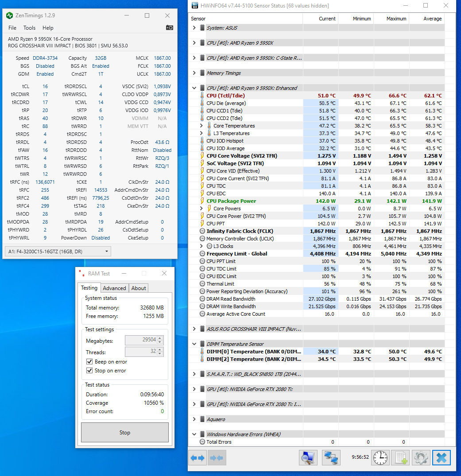461x476 pixels.
Task: Select the Average Active Core Count row
Action: [317, 314]
